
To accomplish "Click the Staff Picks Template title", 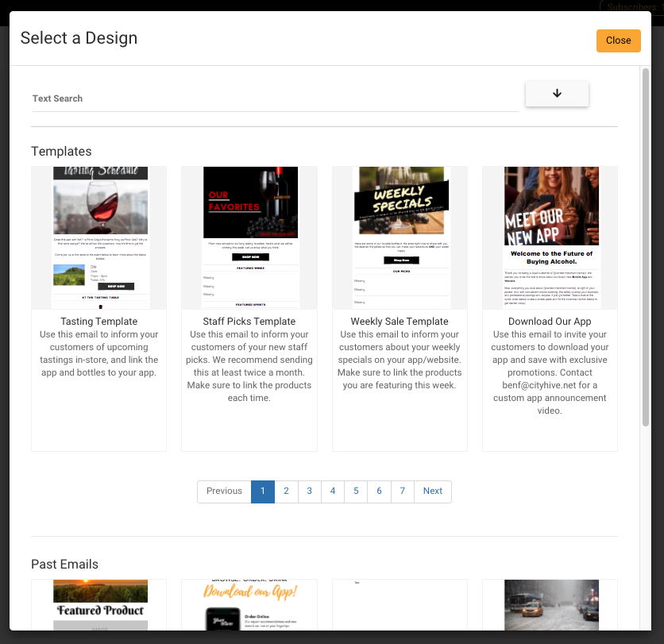I will pyautogui.click(x=249, y=322).
